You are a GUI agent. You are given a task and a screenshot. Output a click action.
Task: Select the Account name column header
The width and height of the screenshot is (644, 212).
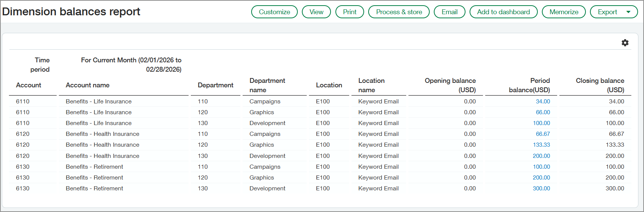[88, 85]
